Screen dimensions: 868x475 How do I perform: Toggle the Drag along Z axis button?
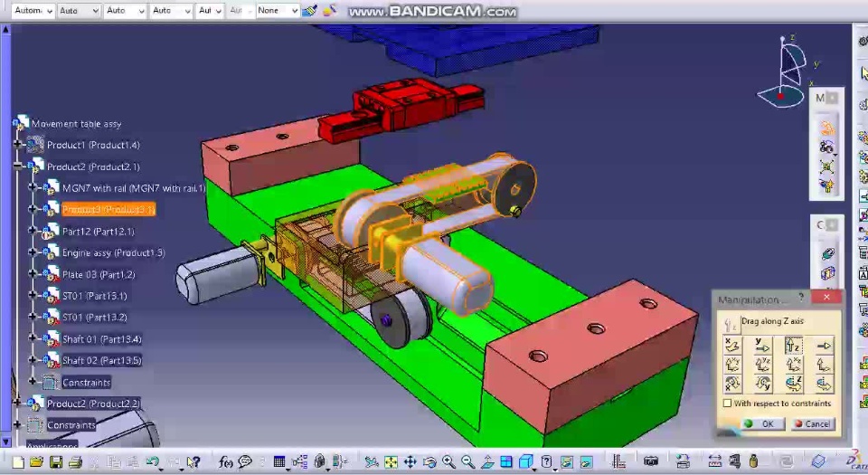tap(793, 346)
